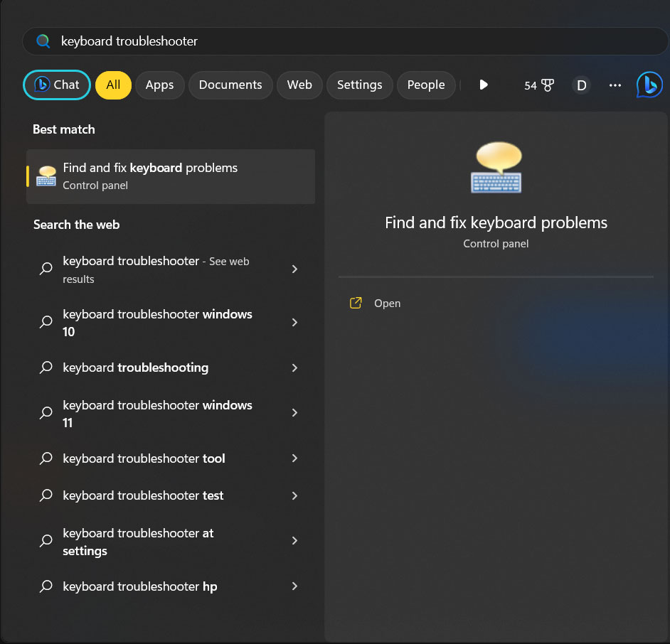
Task: Click the Open external-link icon
Action: [356, 303]
